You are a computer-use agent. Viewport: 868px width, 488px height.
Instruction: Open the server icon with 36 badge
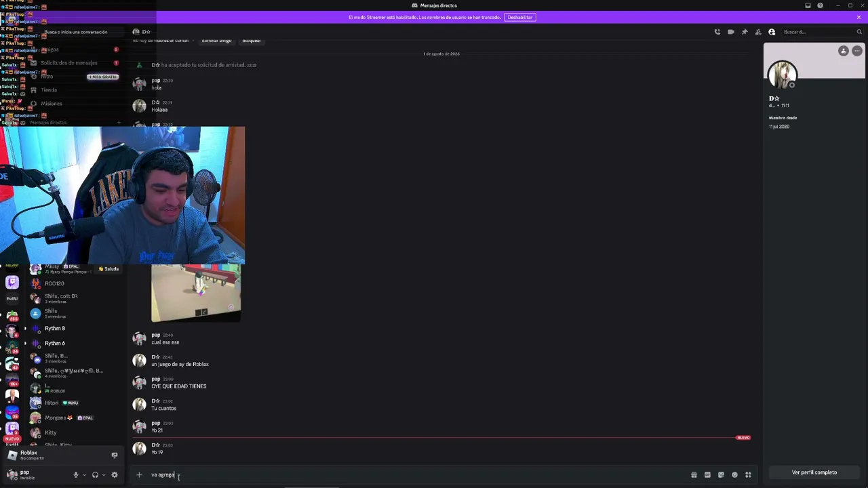coord(12,411)
